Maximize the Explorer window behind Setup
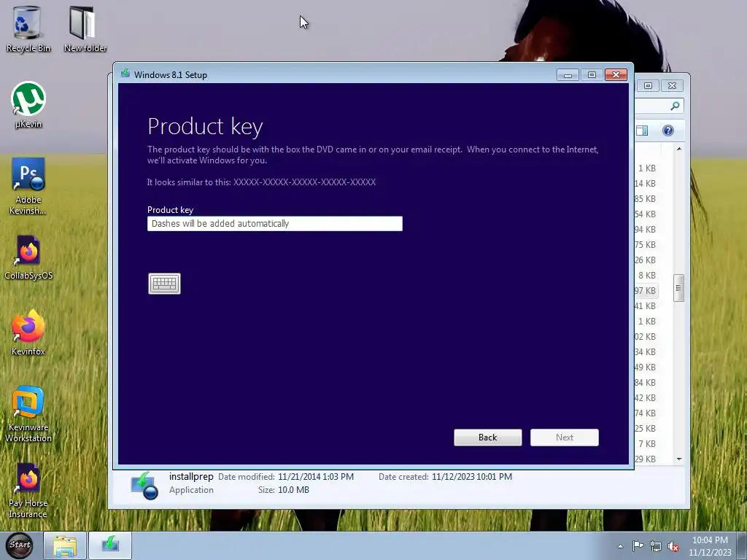The image size is (747, 560). (648, 86)
